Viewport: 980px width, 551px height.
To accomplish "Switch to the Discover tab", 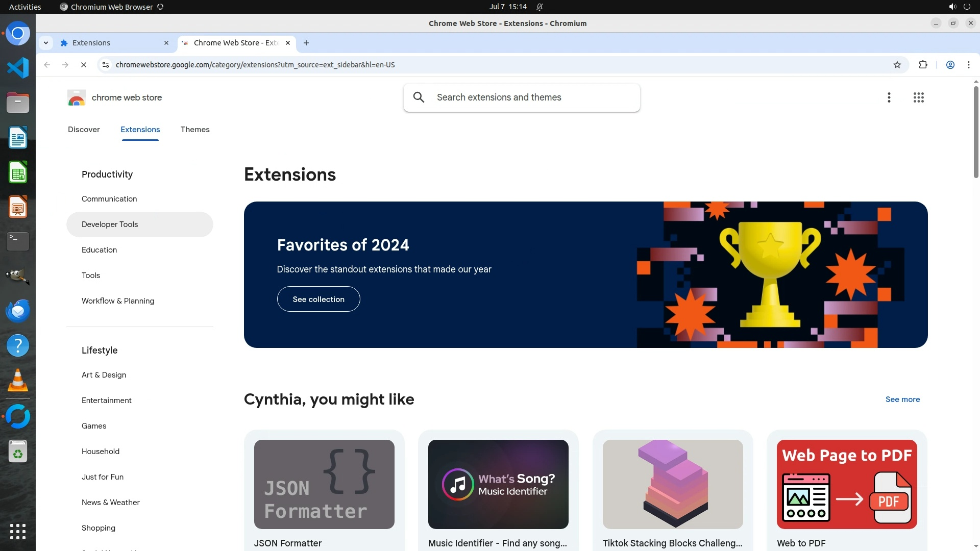I will 84,130.
